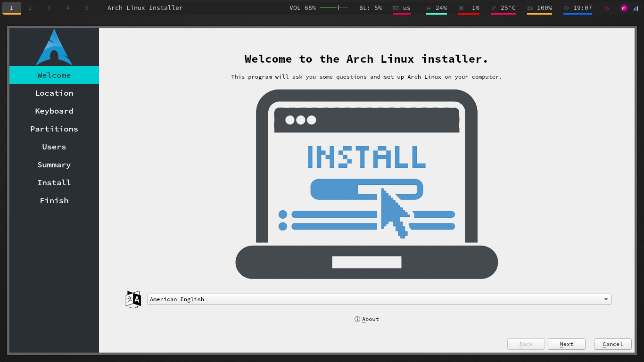The image size is (644, 362).
Task: Open the About link
Action: pyautogui.click(x=367, y=319)
